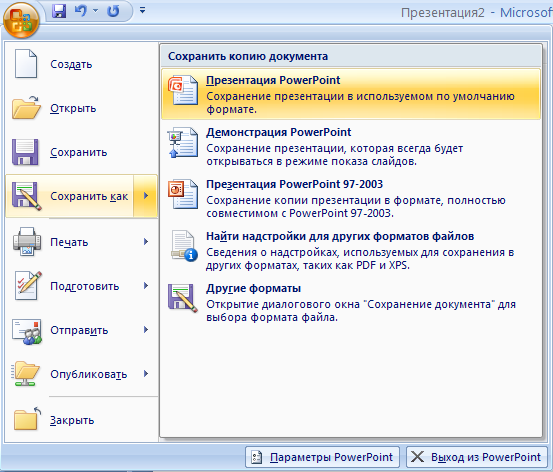Click the Redo icon in quick access toolbar
Screen dimensions: 553x472
[113, 11]
